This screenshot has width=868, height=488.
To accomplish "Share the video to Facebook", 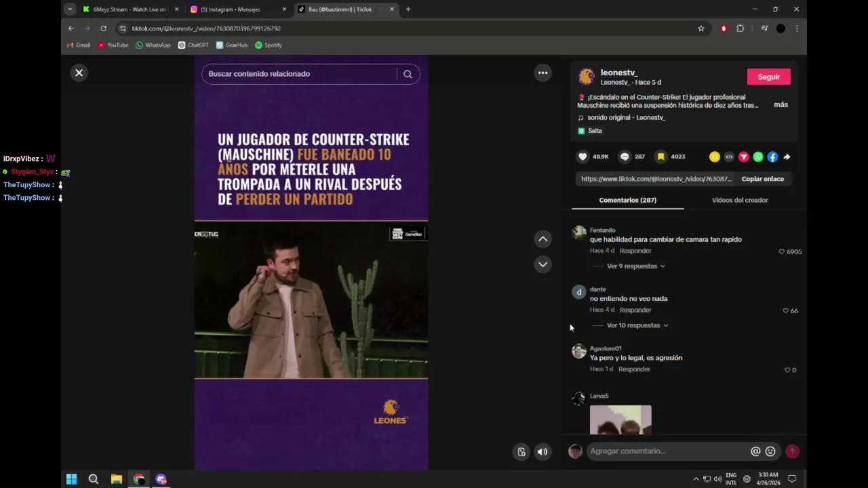I will coord(772,157).
